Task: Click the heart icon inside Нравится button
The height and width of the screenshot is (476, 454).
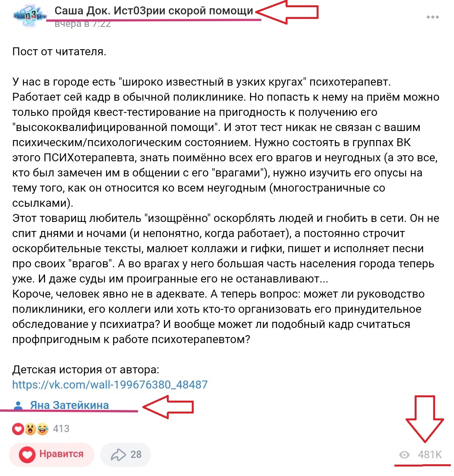Action: (x=27, y=454)
